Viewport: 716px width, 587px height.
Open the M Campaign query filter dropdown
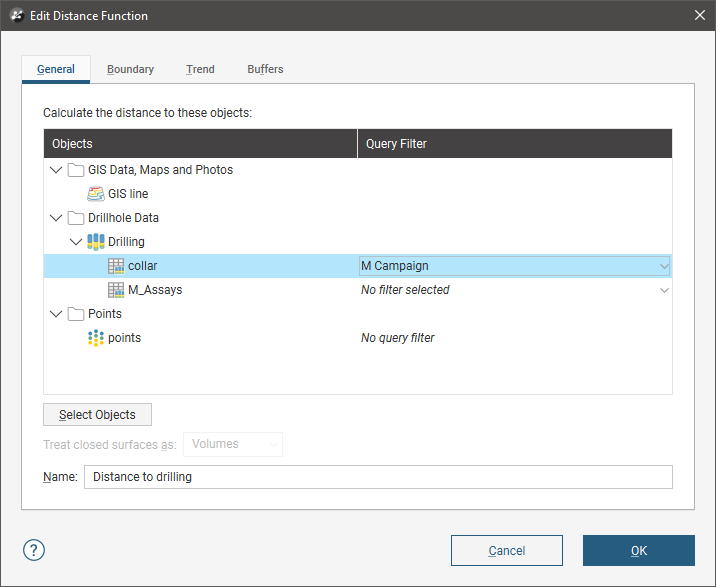click(x=664, y=266)
